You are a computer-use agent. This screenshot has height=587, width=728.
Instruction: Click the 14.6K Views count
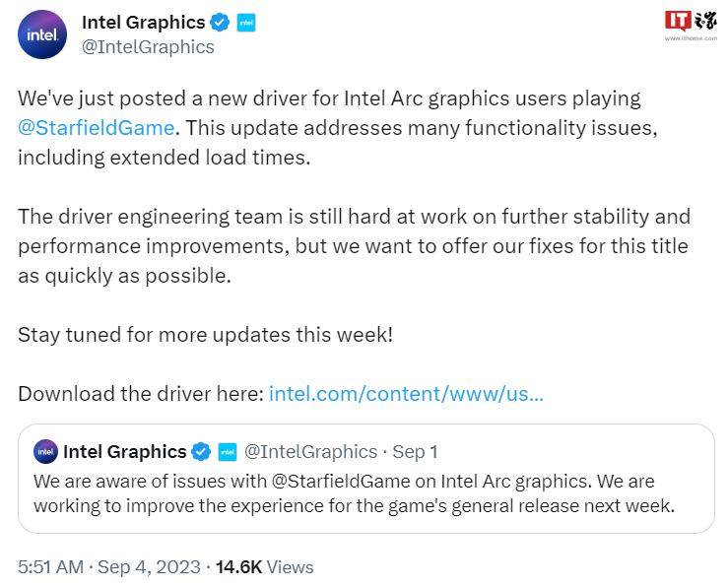264,567
